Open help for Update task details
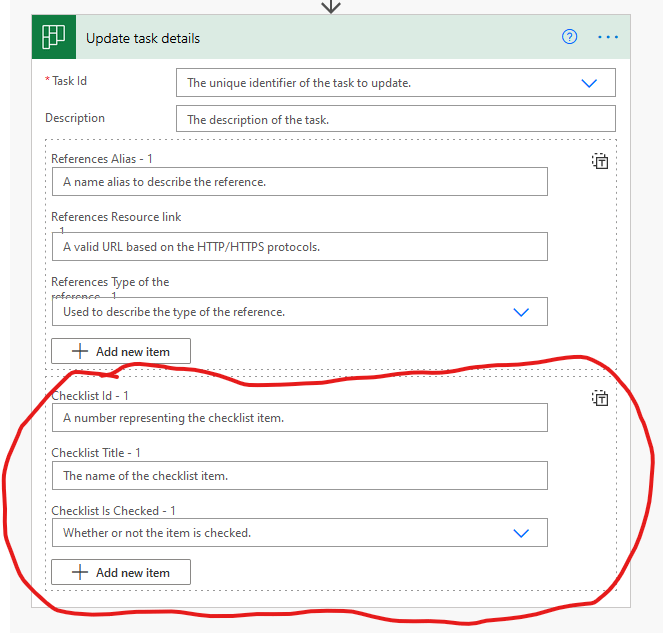Screen dimensions: 663x633 [x=570, y=38]
